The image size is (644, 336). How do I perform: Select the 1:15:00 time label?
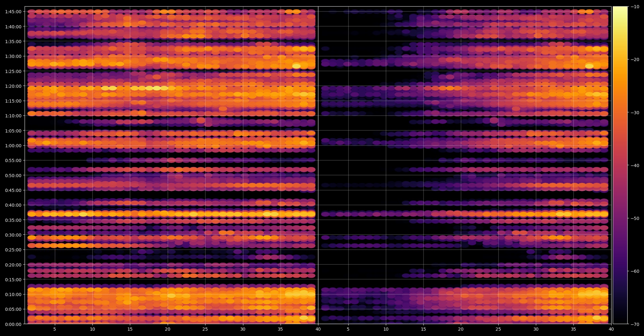click(13, 101)
